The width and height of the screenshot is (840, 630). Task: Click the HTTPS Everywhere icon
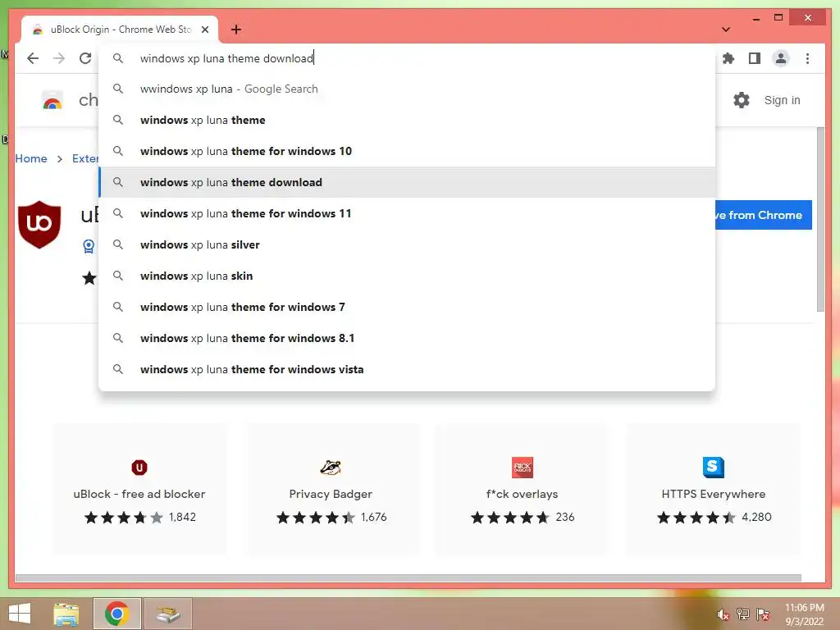(713, 468)
